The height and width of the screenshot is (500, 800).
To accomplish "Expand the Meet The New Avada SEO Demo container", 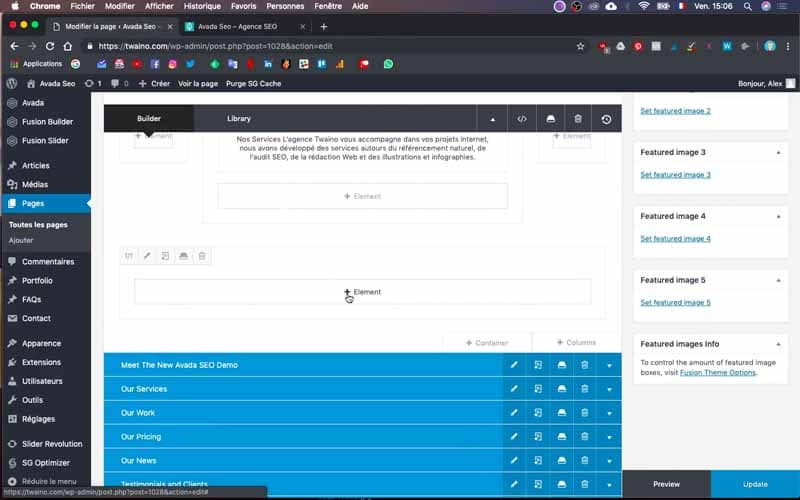I will tap(609, 365).
